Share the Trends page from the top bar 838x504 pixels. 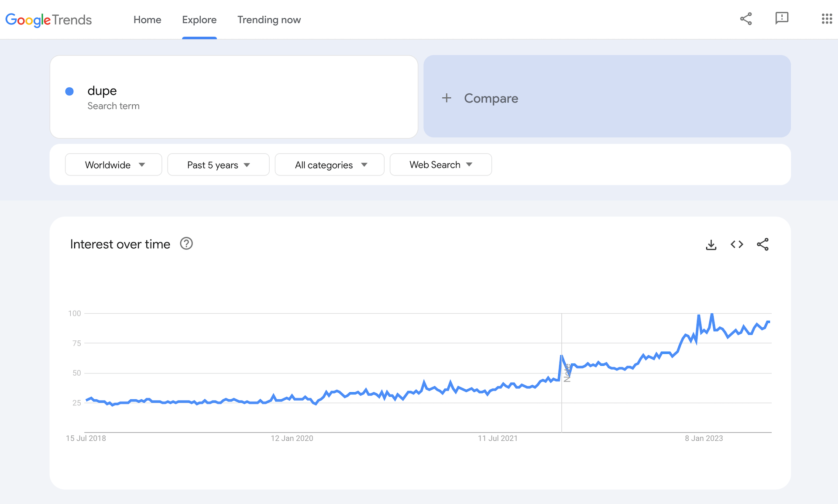746,19
